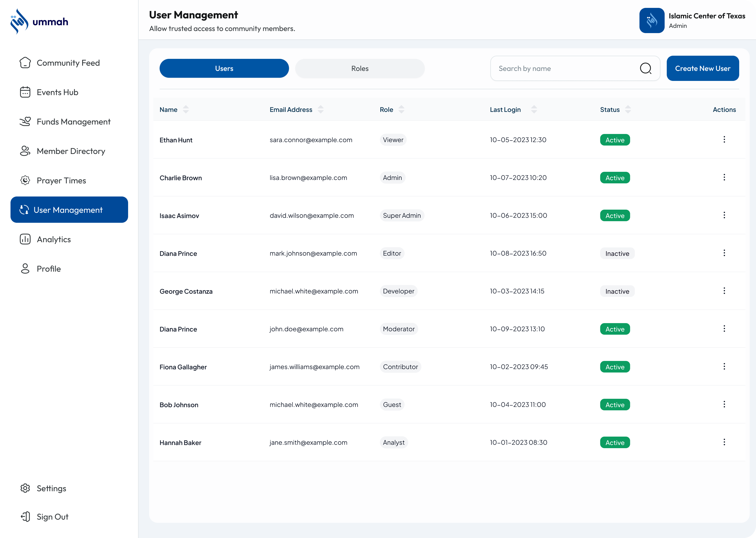Sort the table by Name
This screenshot has width=756, height=538.
[x=186, y=109]
